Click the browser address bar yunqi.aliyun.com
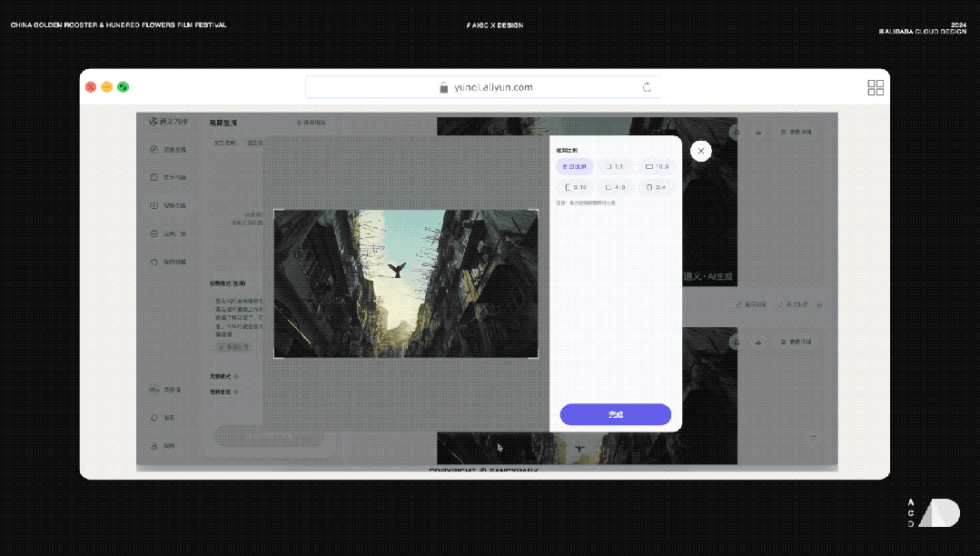Image resolution: width=980 pixels, height=556 pixels. coord(482,87)
